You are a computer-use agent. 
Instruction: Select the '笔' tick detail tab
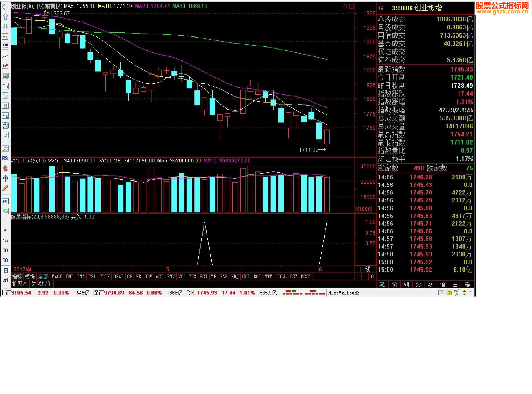pyautogui.click(x=382, y=284)
